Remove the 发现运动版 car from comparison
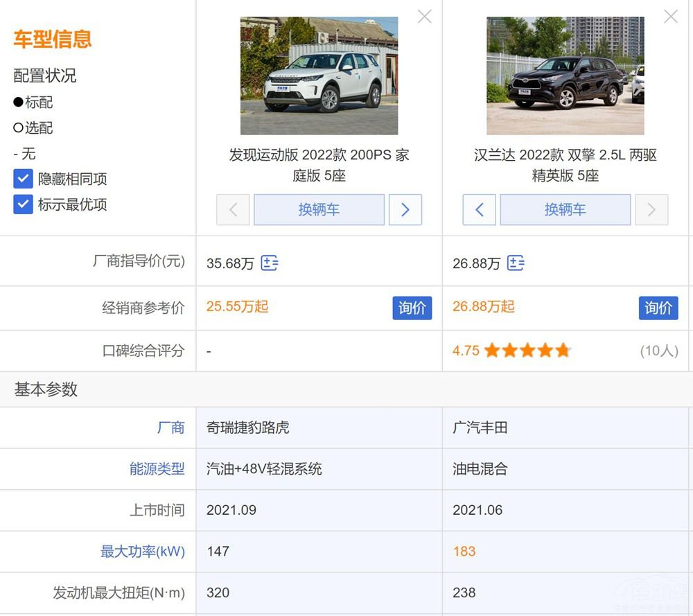This screenshot has width=693, height=616. click(x=424, y=17)
